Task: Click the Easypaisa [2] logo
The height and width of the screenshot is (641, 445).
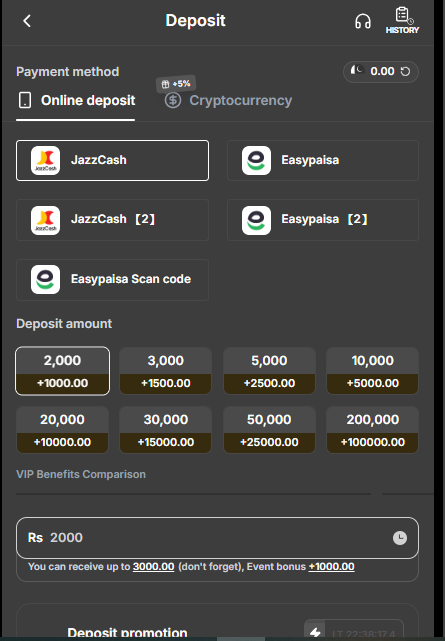Action: (256, 220)
